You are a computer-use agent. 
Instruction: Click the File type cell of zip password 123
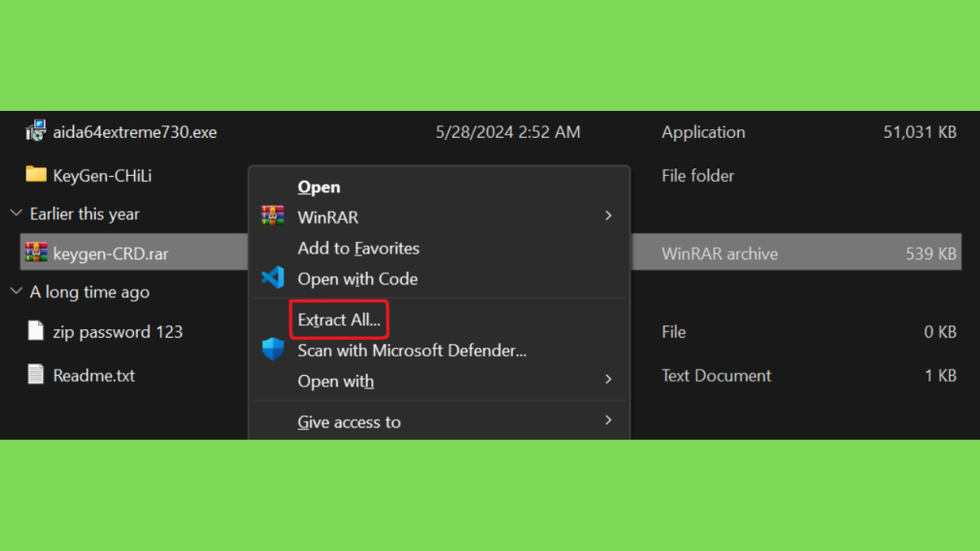[674, 332]
